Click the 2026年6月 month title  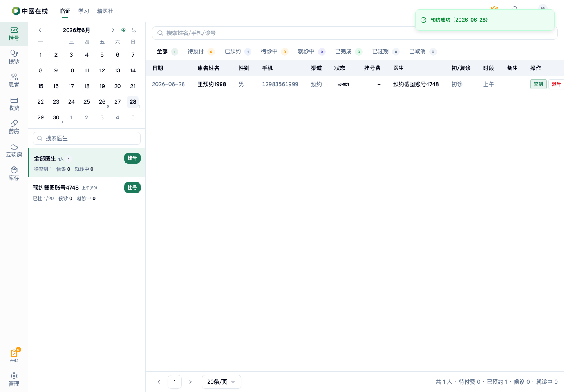click(x=76, y=30)
